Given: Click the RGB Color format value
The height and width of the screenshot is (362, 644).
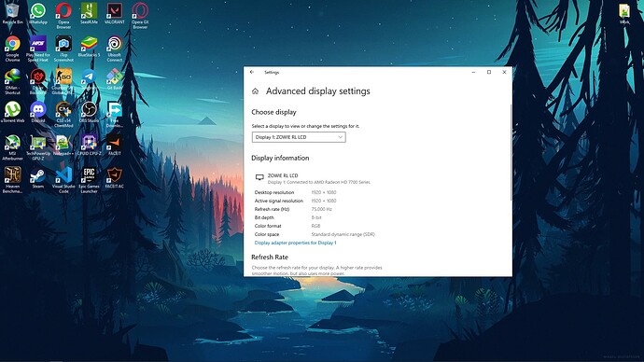Looking at the screenshot, I should [315, 226].
